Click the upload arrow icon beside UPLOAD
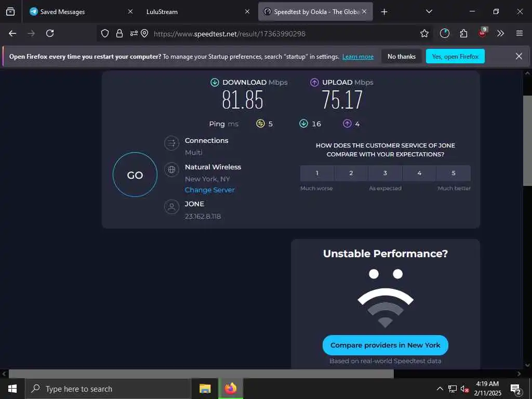 [314, 83]
